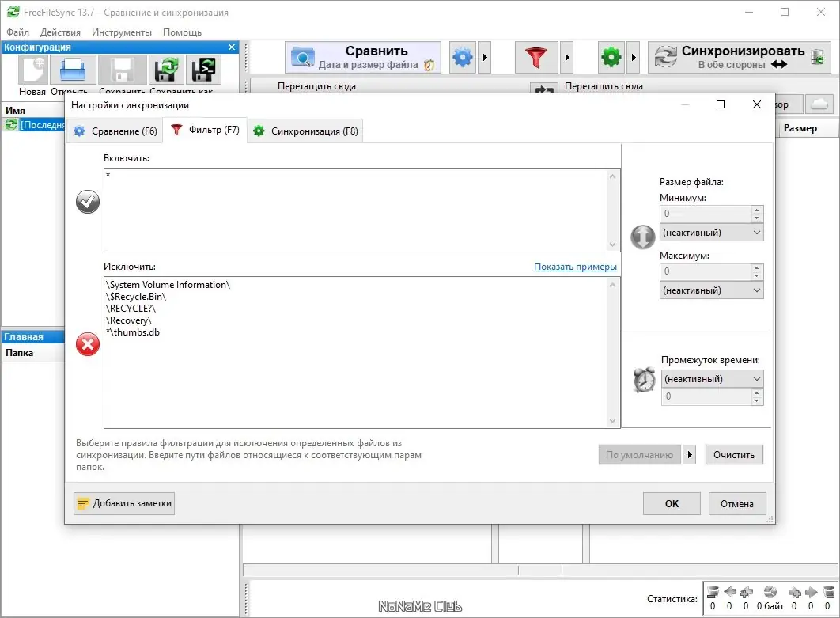Click the 0 байт statistics icon
The width and height of the screenshot is (840, 618).
(770, 592)
